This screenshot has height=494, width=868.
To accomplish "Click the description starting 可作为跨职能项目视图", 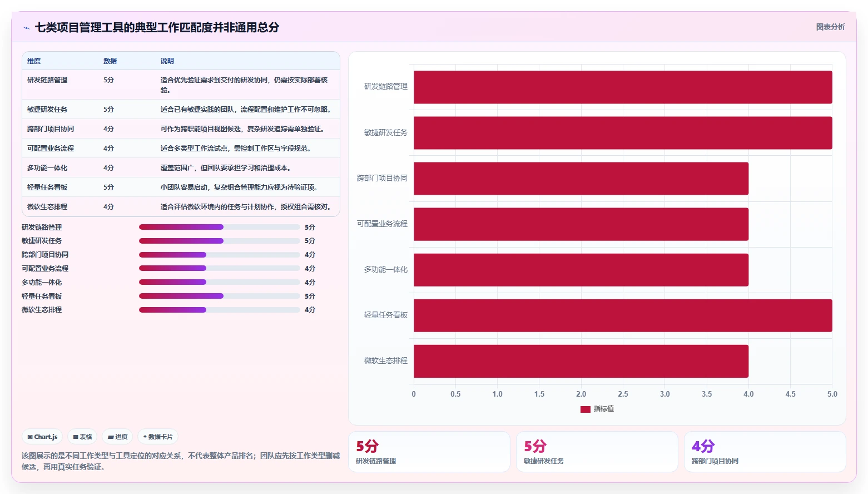I will [x=244, y=129].
